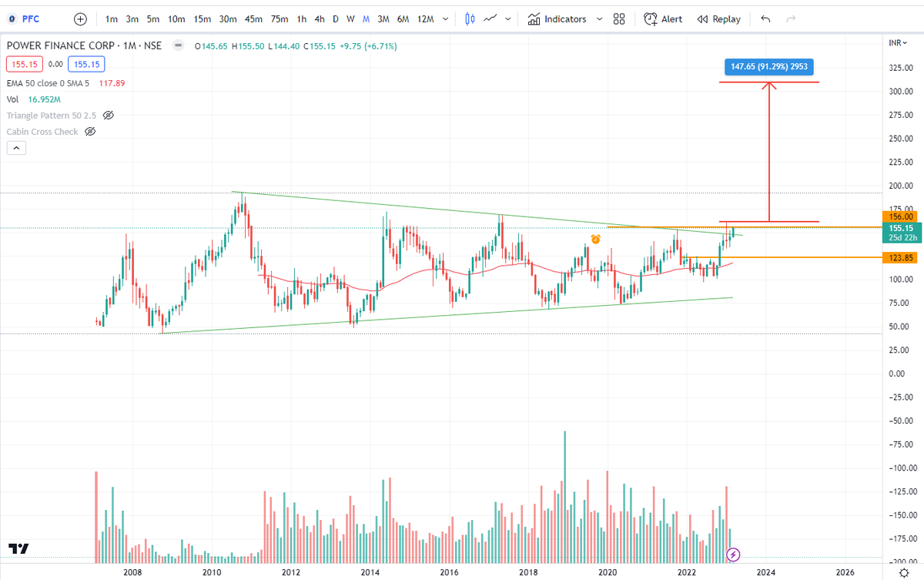Select the Triangle Pattern 50 2.5 legend

click(x=52, y=115)
